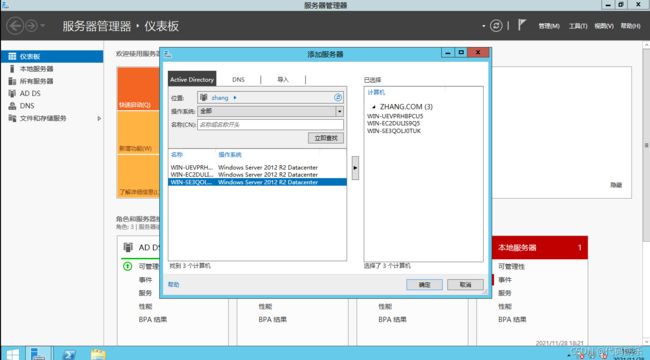
Task: Open the 帮助(H) menu
Action: click(x=630, y=26)
